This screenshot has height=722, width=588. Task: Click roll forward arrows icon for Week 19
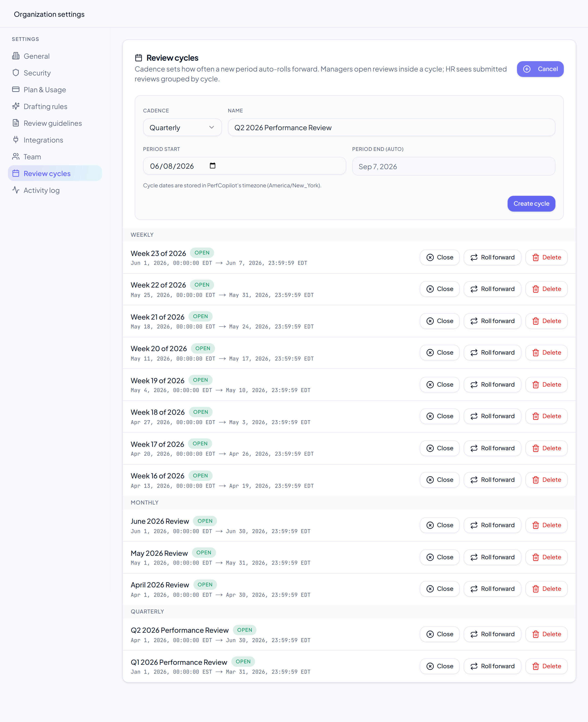474,385
